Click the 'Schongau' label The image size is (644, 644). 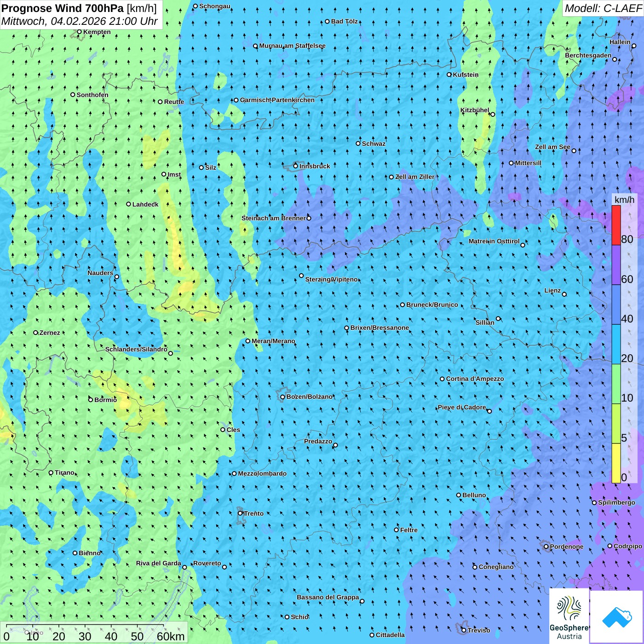point(214,6)
